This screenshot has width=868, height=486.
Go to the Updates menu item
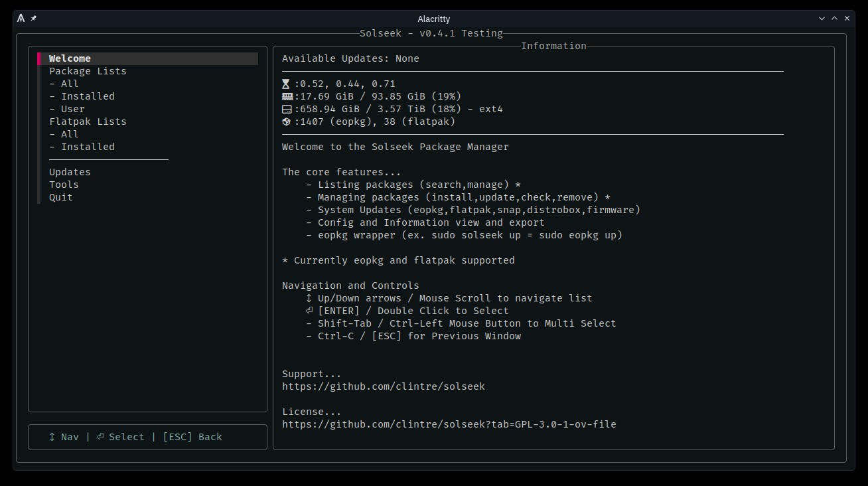[70, 172]
